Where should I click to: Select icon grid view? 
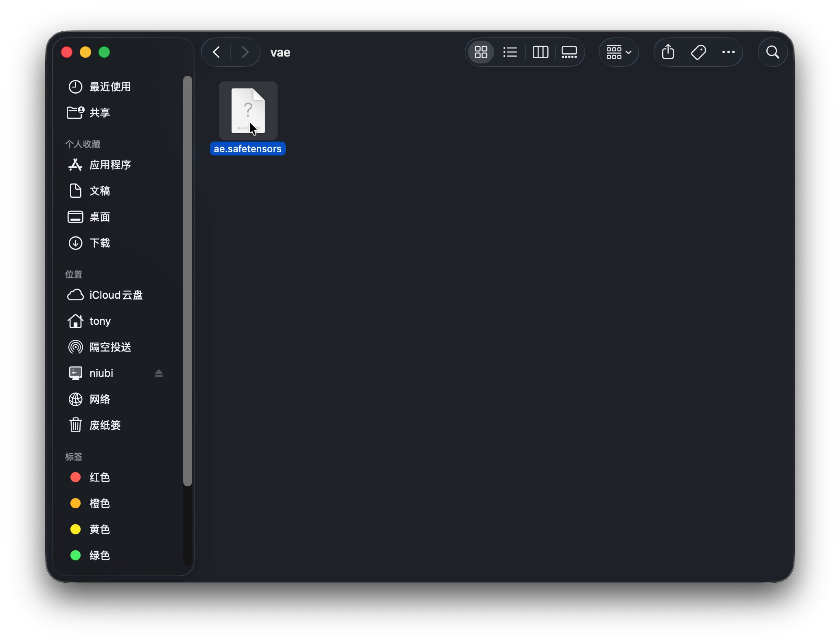pos(481,52)
